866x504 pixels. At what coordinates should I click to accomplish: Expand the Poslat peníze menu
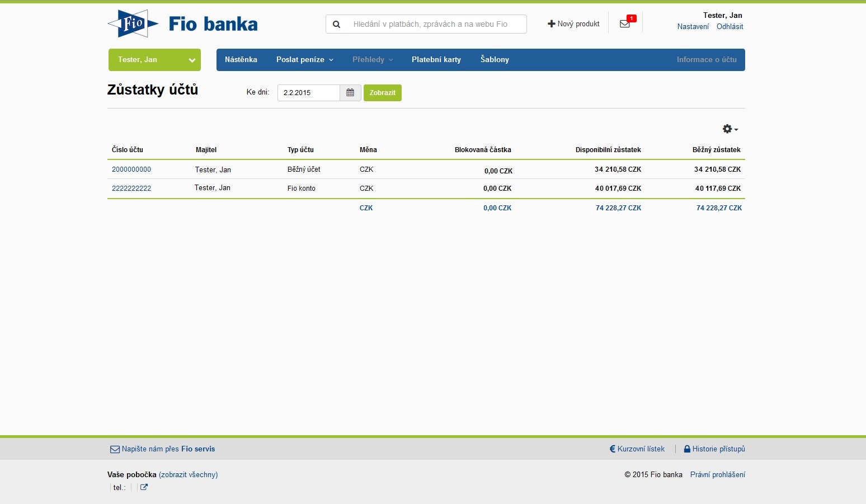304,60
